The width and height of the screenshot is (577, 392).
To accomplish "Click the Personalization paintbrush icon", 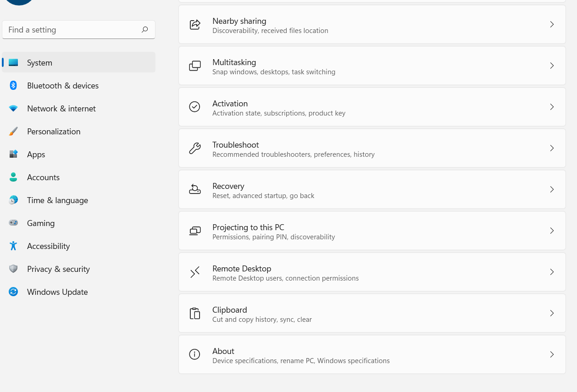I will [13, 132].
